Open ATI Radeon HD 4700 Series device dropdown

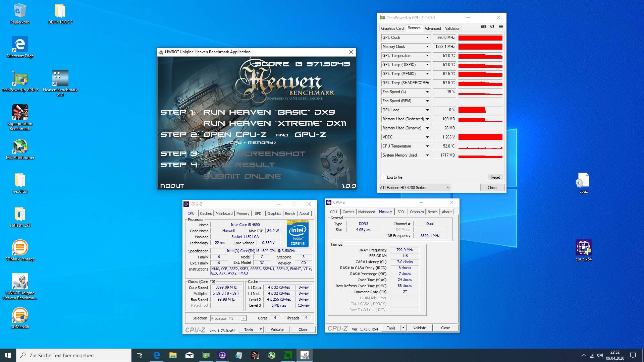tap(415, 188)
